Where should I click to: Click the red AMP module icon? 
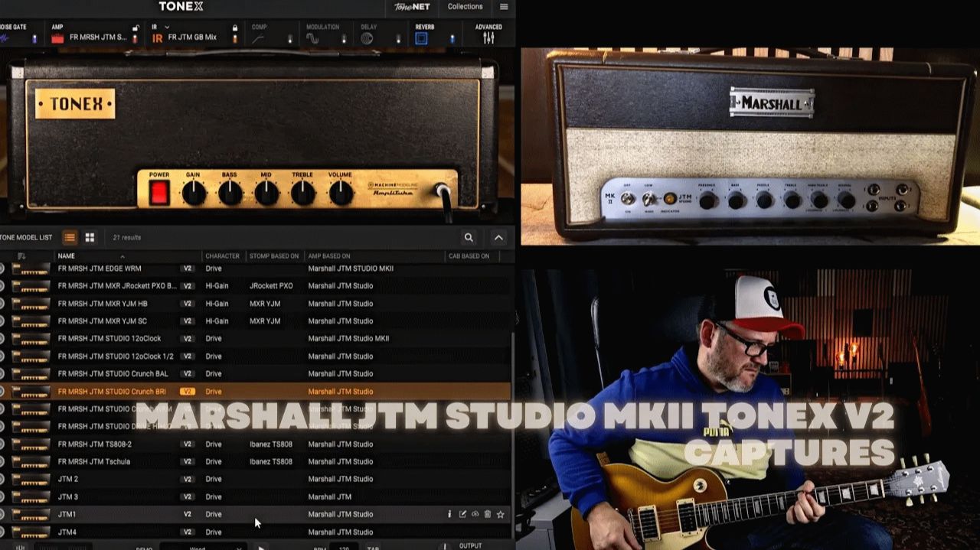pos(57,38)
